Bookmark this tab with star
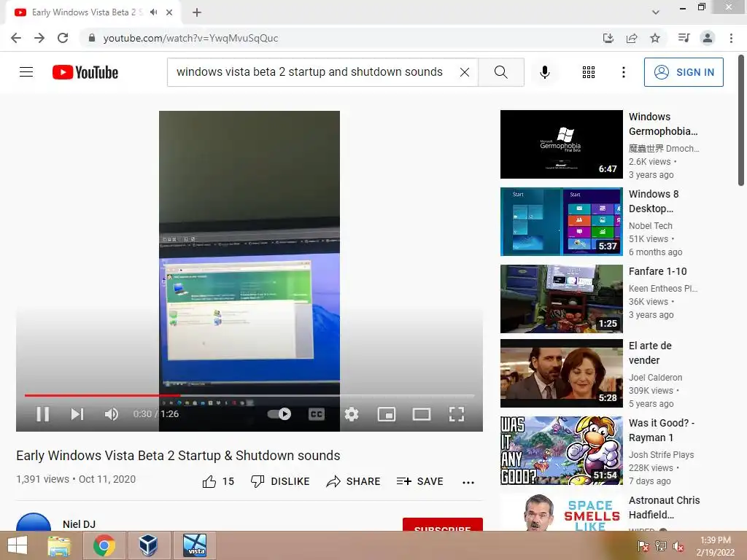Screen dimensions: 747x560 [655, 38]
